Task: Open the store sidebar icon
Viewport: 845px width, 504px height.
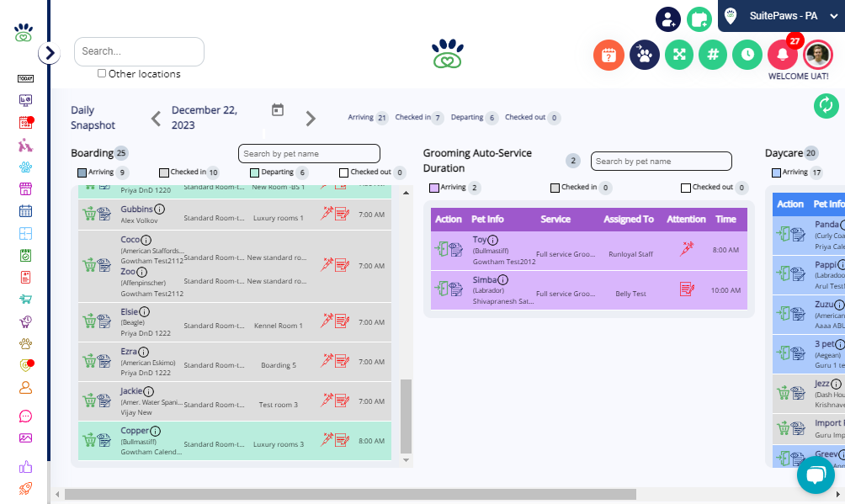Action: pyautogui.click(x=25, y=188)
